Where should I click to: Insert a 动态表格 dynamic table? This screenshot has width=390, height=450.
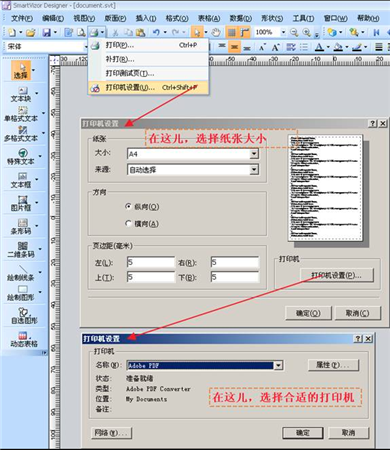[x=23, y=339]
